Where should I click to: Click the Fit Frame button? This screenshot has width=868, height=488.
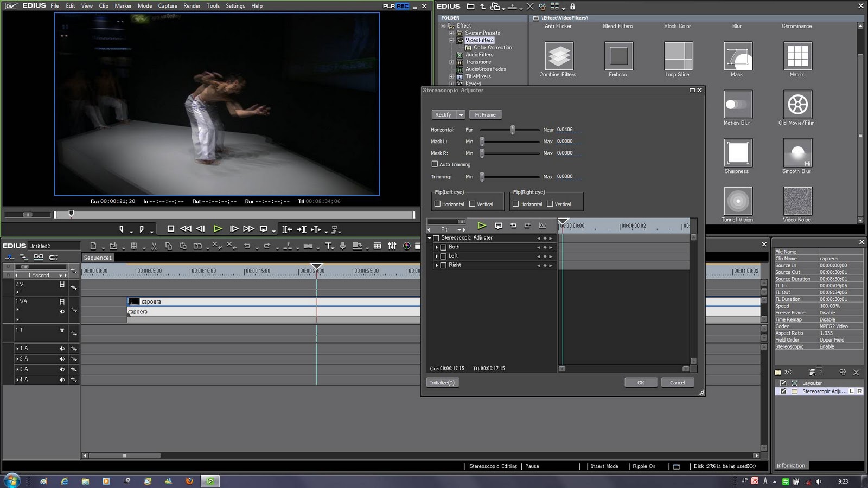pos(485,115)
